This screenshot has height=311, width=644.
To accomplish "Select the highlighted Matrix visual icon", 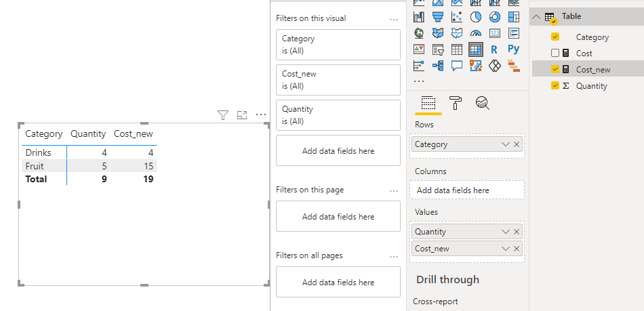I will click(476, 49).
